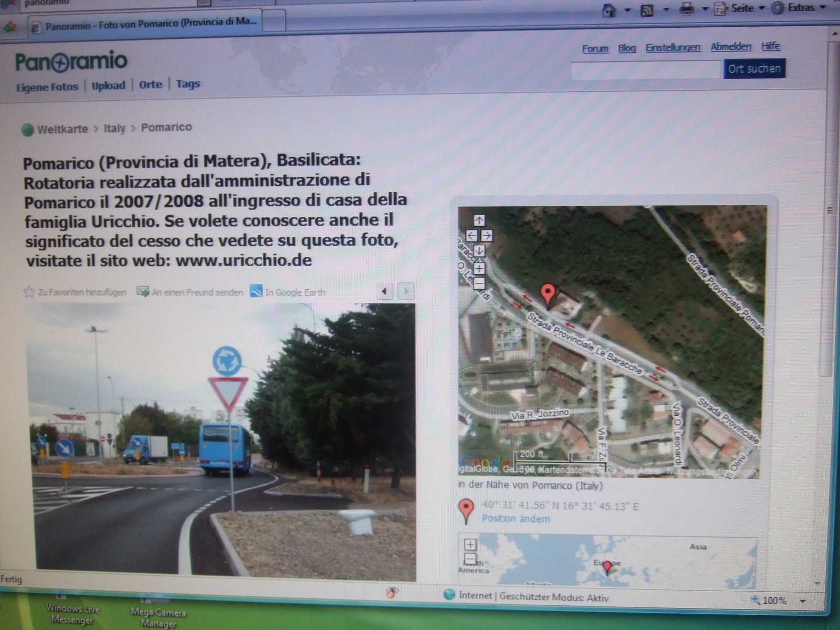Click the 'Ort suchen' search button
This screenshot has height=630, width=840.
(754, 69)
